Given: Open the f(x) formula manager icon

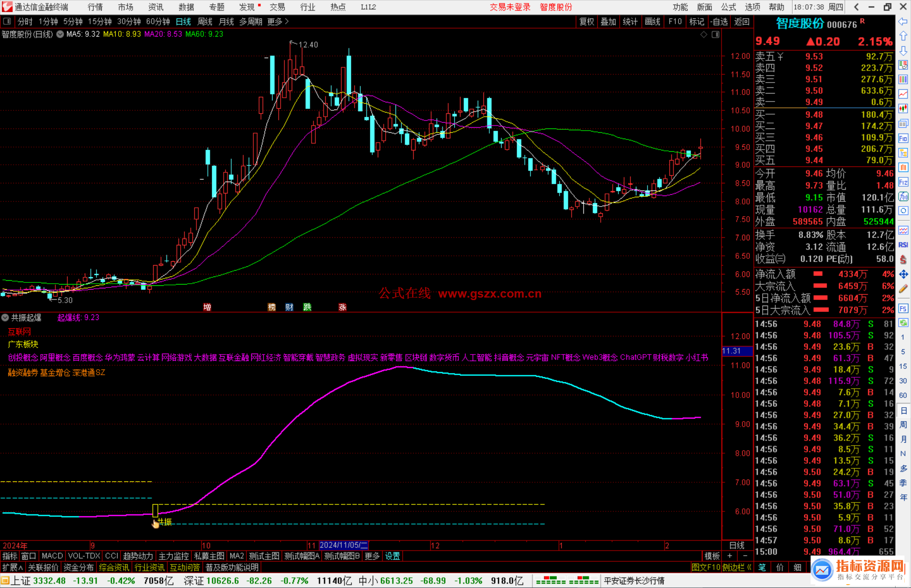Looking at the screenshot, I should (x=903, y=196).
